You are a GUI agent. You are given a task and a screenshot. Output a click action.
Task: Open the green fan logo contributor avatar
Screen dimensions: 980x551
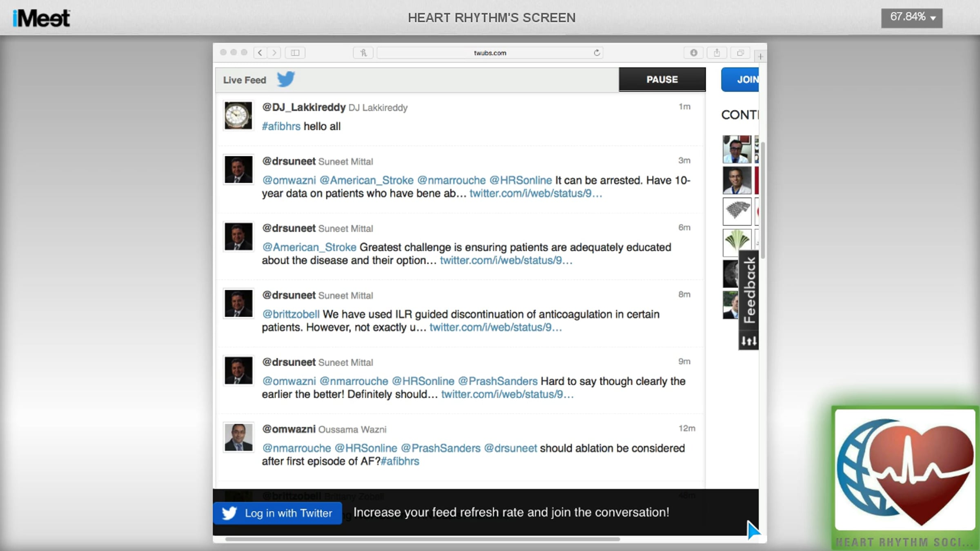tap(737, 242)
